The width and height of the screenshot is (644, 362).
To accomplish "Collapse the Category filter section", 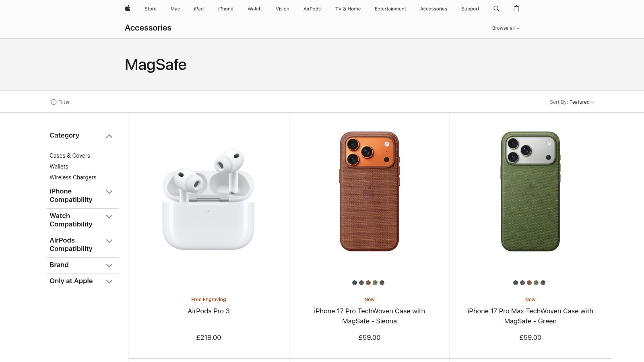I will [109, 136].
